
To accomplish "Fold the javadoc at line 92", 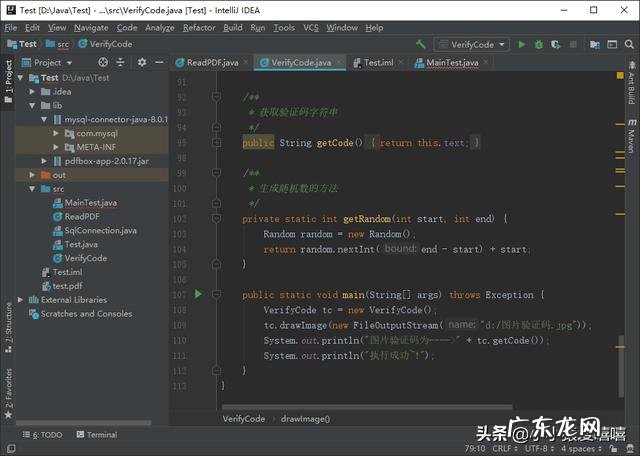I will [216, 97].
